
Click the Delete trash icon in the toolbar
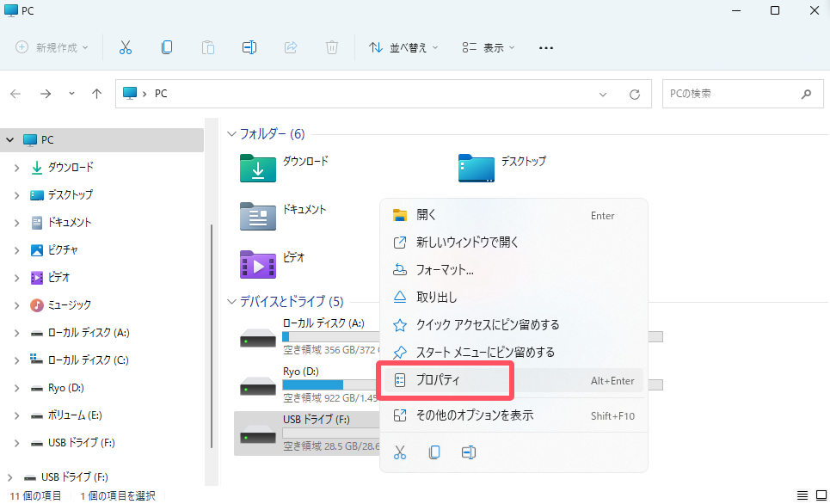pos(331,47)
